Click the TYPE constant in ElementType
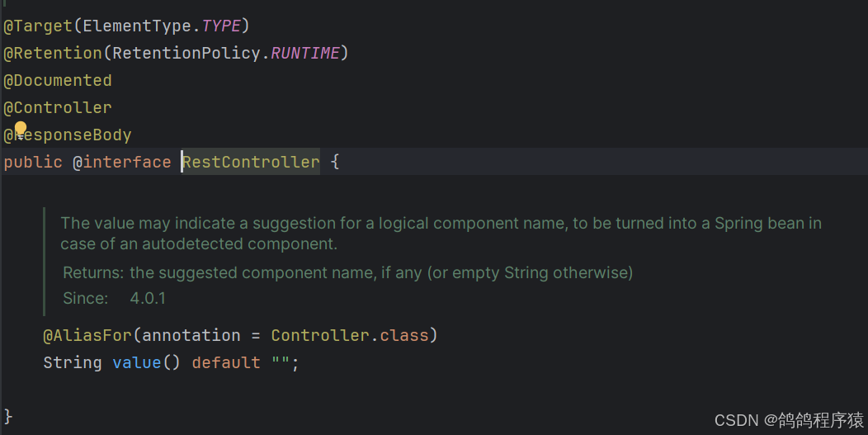Screen dimensions: 868x435 pyautogui.click(x=221, y=26)
